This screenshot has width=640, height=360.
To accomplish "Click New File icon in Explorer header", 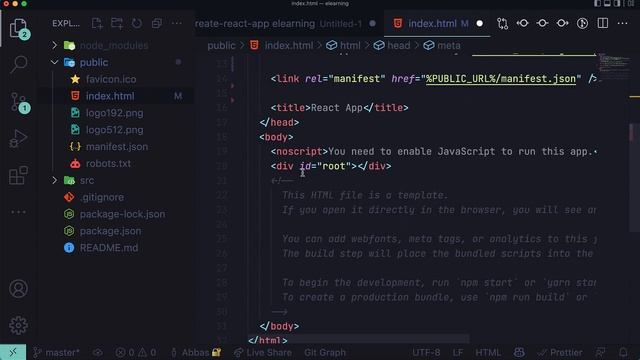I will click(x=97, y=24).
